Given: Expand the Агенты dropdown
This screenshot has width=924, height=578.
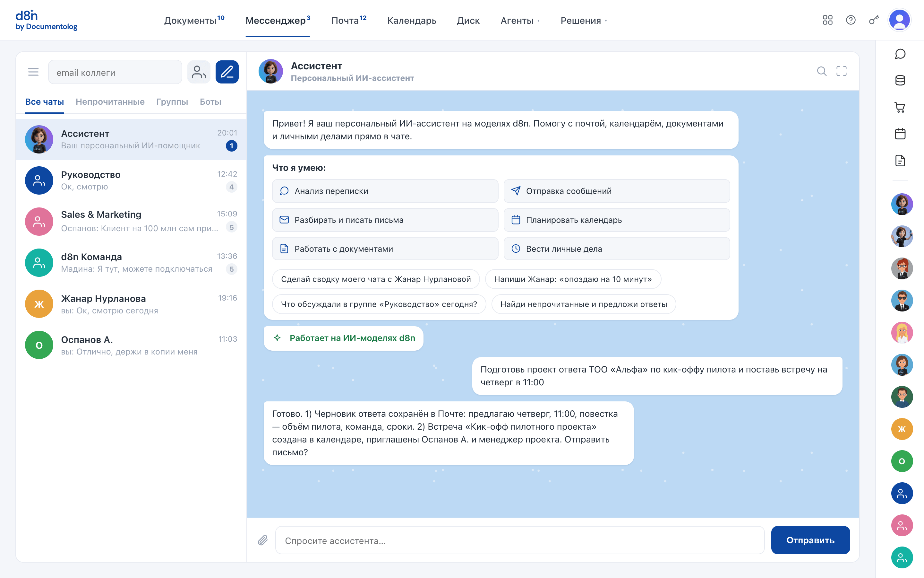Looking at the screenshot, I should point(520,21).
